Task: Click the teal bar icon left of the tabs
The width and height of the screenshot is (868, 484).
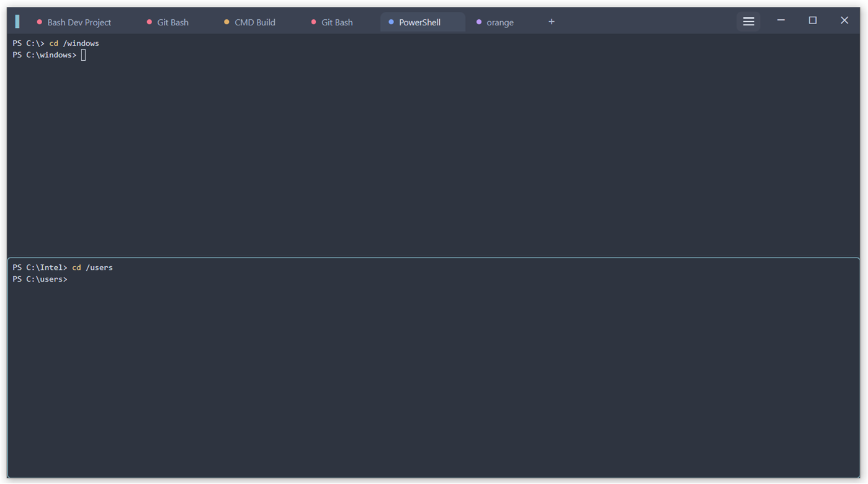Action: [x=17, y=22]
